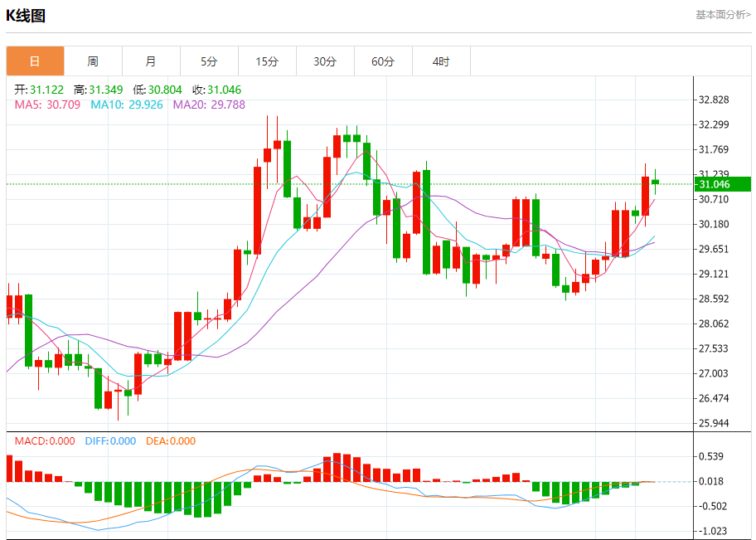
Task: Click the 低:30.804 low price value
Action: (x=157, y=90)
